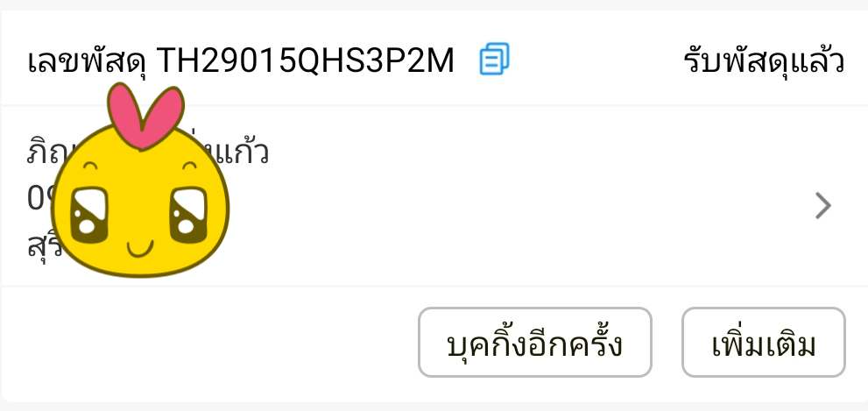Tap the บุคกิ้งอีกครั้ง button
Screen dimensions: 868x411
pos(535,343)
